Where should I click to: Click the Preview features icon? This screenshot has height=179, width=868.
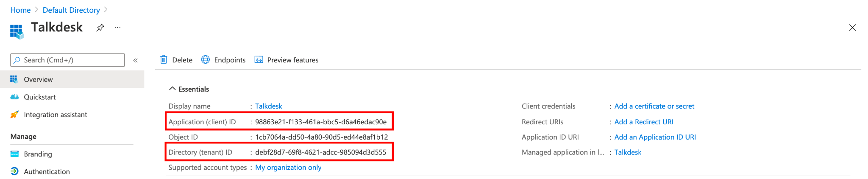(x=259, y=59)
